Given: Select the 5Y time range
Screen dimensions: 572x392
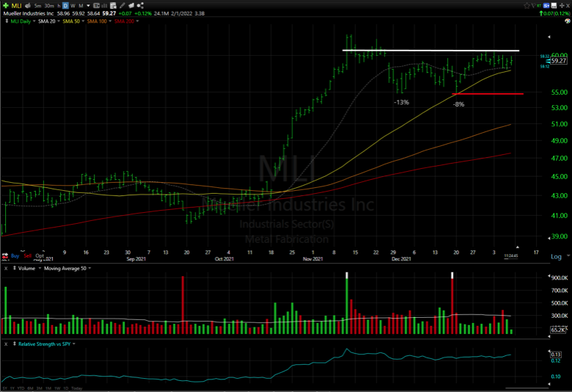Looking at the screenshot, I should point(4,388).
